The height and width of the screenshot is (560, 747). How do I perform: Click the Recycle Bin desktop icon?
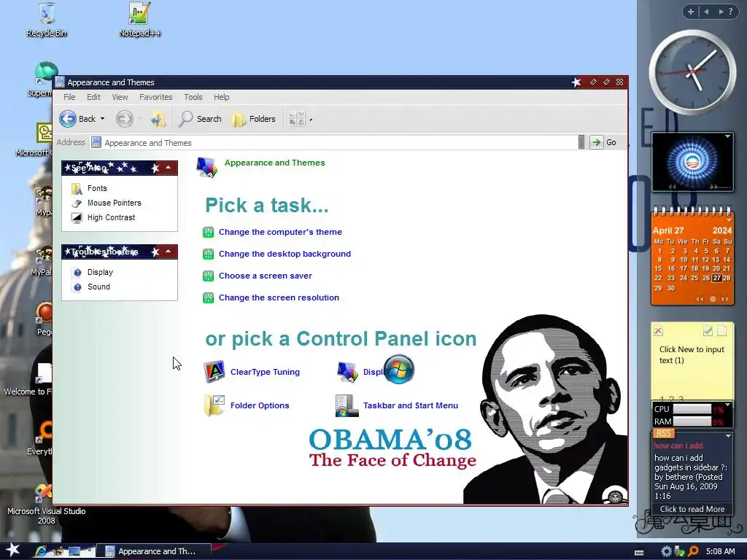(x=47, y=20)
